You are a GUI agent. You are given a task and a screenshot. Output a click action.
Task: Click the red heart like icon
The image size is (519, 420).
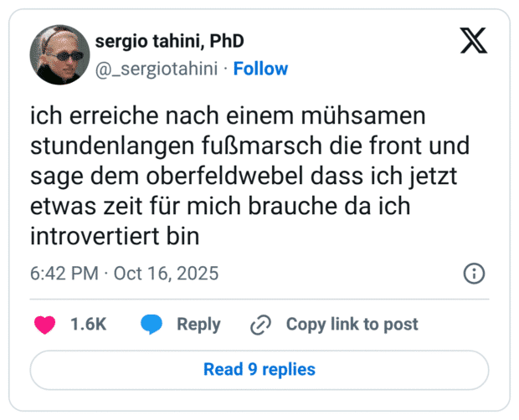point(44,325)
